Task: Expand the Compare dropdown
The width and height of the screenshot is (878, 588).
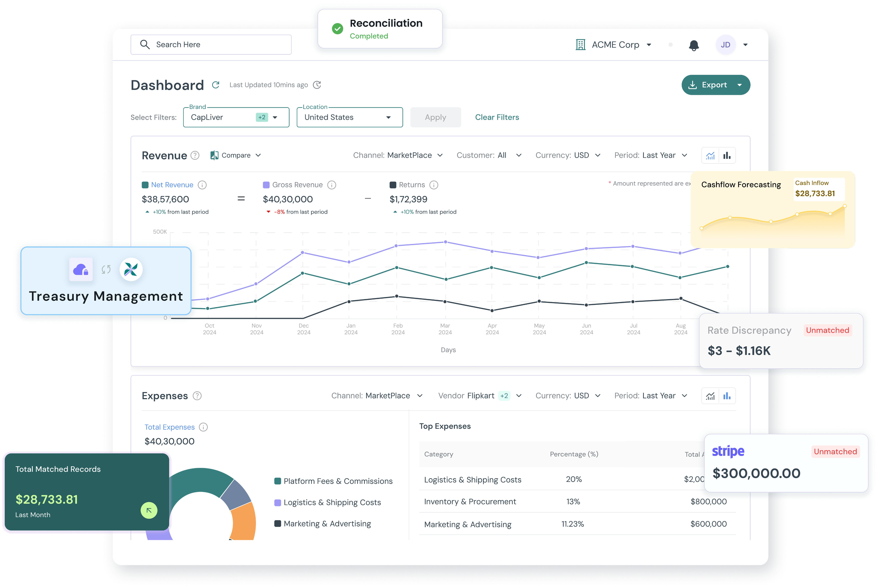Action: (258, 155)
